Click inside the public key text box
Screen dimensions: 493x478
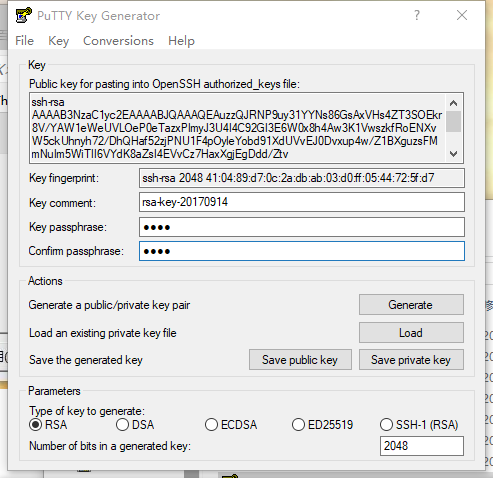[237, 128]
